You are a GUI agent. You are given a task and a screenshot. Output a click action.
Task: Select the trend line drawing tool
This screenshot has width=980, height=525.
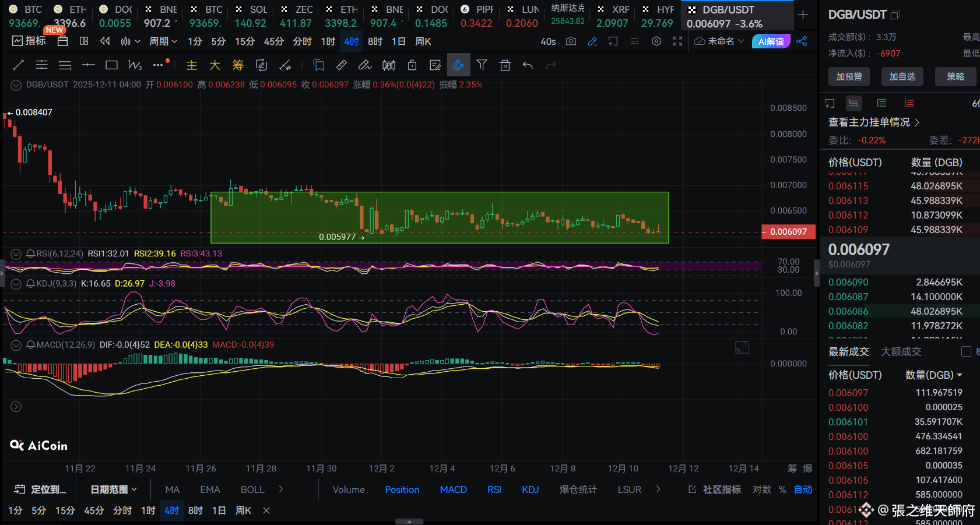click(x=18, y=65)
